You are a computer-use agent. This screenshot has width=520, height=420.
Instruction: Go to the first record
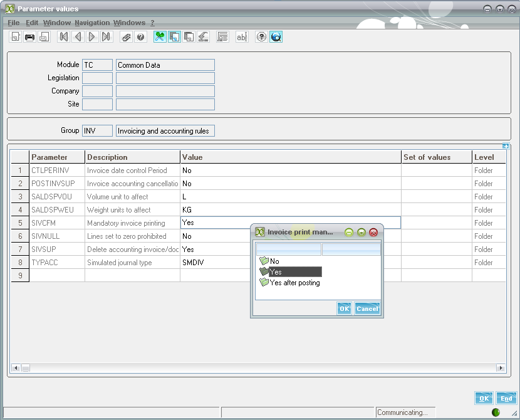[x=64, y=37]
